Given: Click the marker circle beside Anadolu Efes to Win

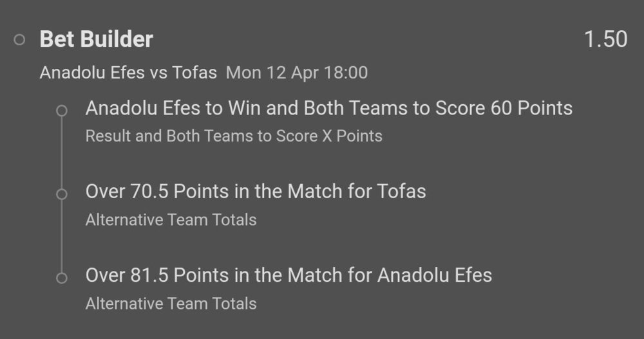Looking at the screenshot, I should [62, 111].
